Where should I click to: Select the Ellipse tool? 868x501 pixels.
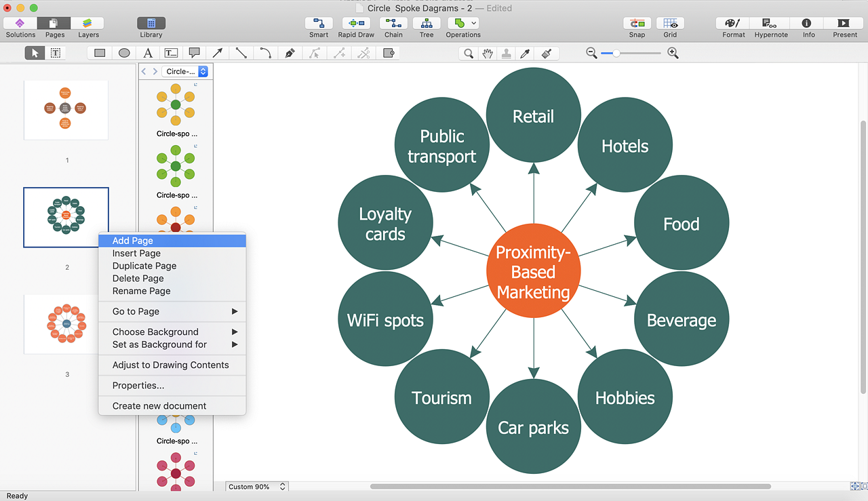point(123,52)
